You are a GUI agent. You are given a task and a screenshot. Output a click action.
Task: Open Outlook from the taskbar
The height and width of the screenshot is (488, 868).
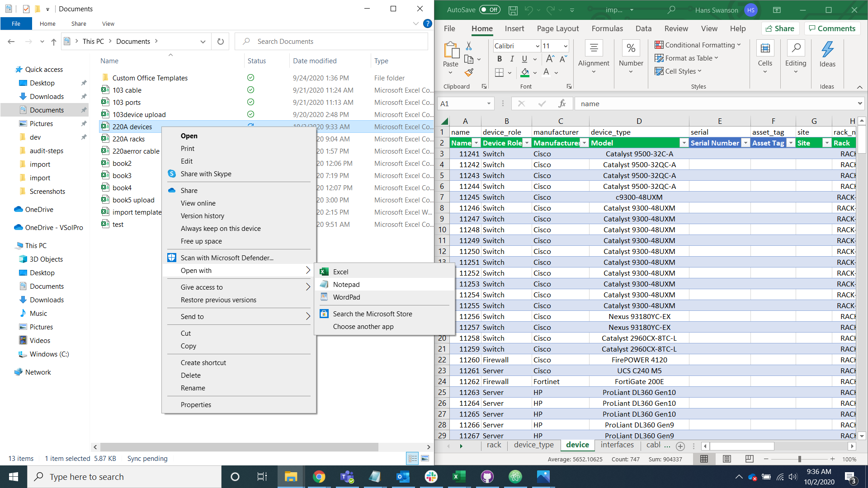[403, 477]
